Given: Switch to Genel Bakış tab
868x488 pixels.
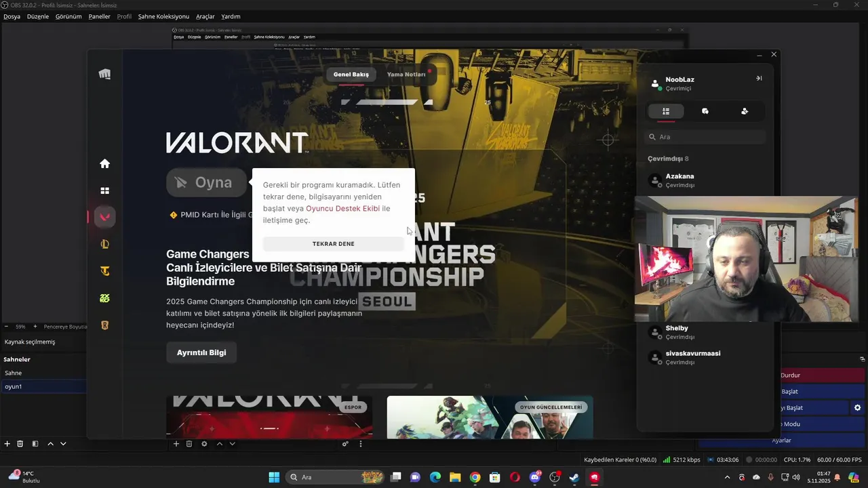Looking at the screenshot, I should click(x=351, y=75).
